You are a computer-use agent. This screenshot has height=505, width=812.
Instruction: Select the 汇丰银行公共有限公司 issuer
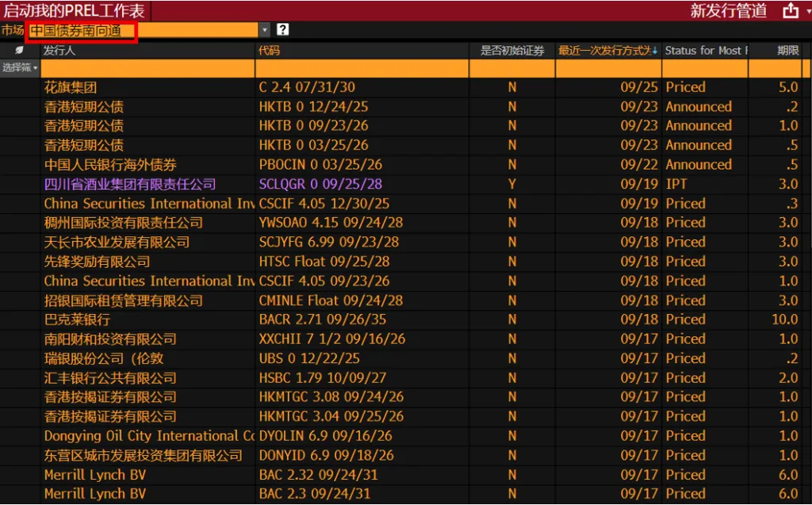(110, 378)
